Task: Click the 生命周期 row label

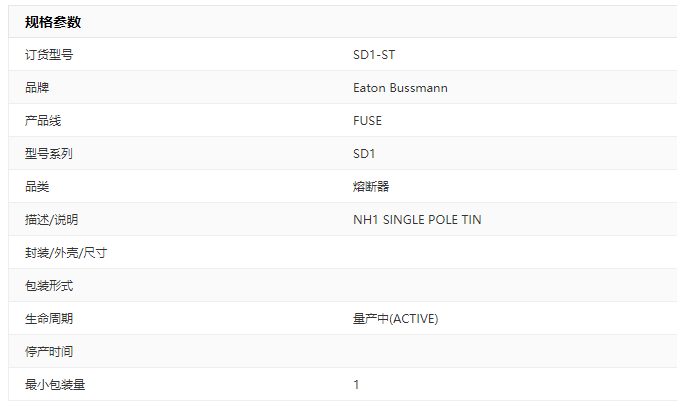Action: click(49, 319)
